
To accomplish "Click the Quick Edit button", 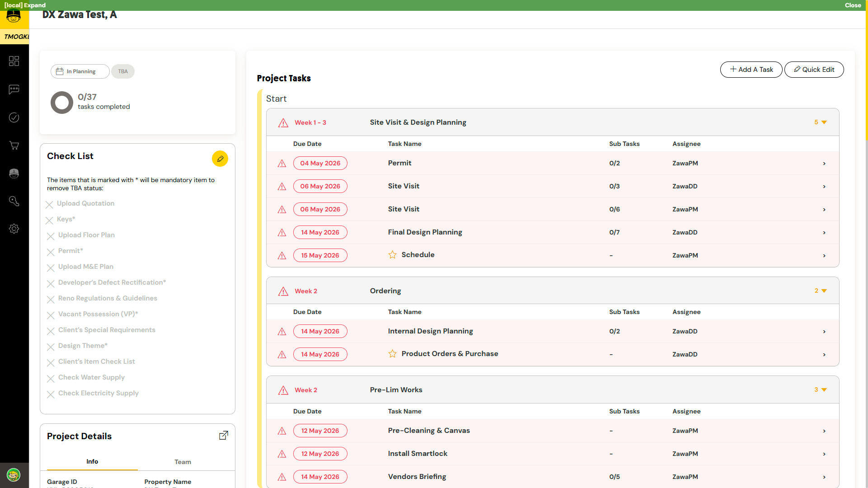I will coord(814,70).
